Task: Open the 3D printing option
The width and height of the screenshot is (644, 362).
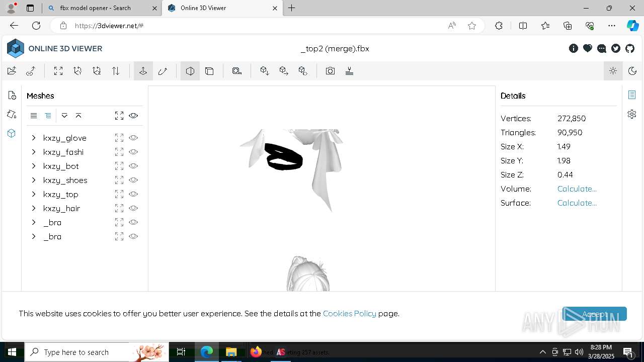Action: pos(349,71)
